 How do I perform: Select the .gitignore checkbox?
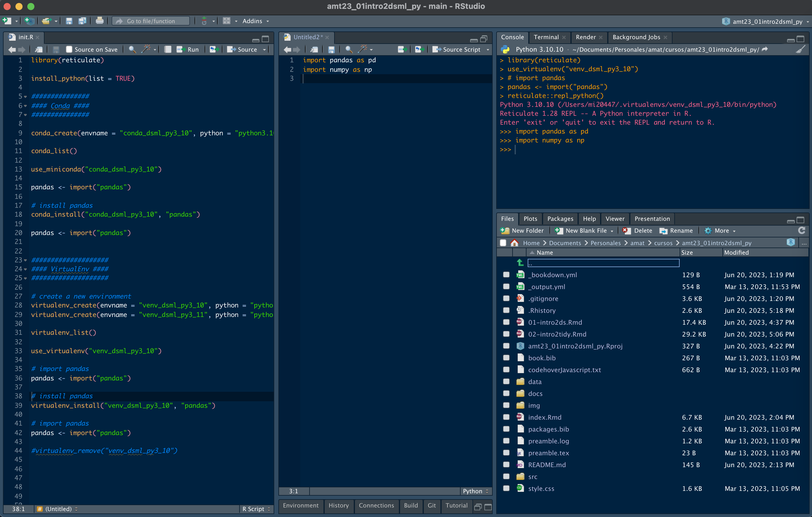point(506,299)
